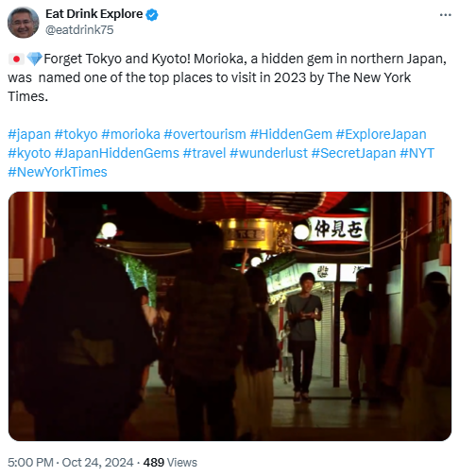Click the #NewYorkTimes hashtag

point(58,172)
